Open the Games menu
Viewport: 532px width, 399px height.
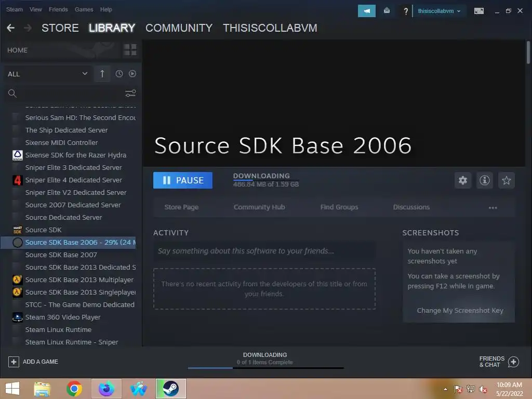click(84, 9)
